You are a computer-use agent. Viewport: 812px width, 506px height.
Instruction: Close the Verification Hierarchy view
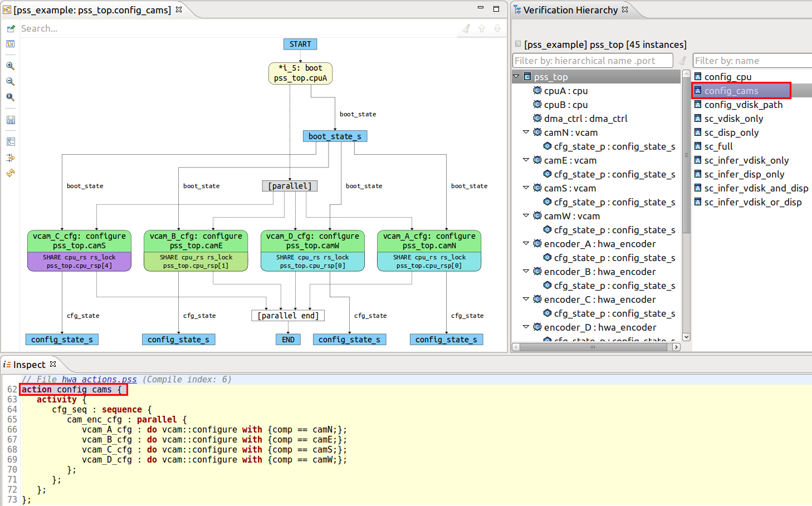625,9
